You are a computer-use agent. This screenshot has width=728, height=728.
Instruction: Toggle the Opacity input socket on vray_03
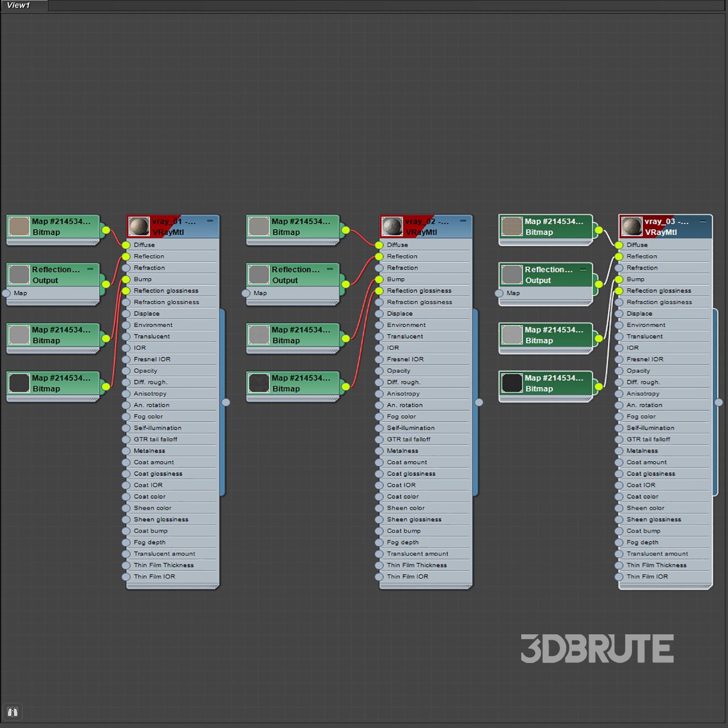pos(619,371)
